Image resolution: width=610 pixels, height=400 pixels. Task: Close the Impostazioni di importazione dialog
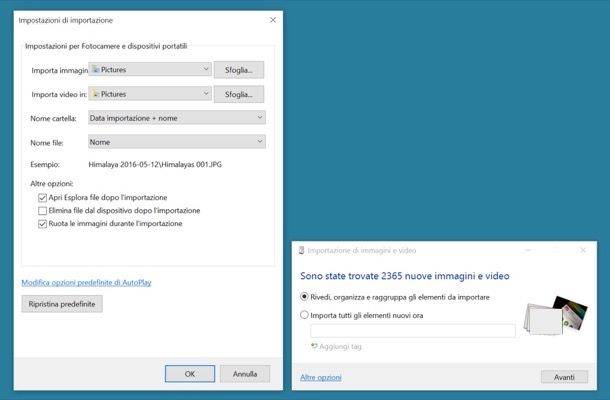pyautogui.click(x=273, y=20)
